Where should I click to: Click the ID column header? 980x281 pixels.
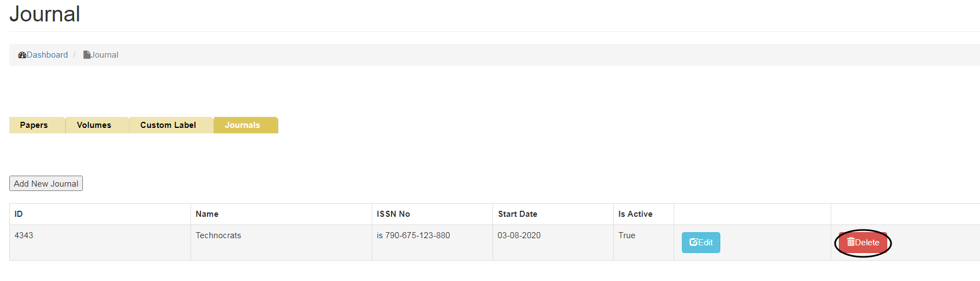point(19,214)
